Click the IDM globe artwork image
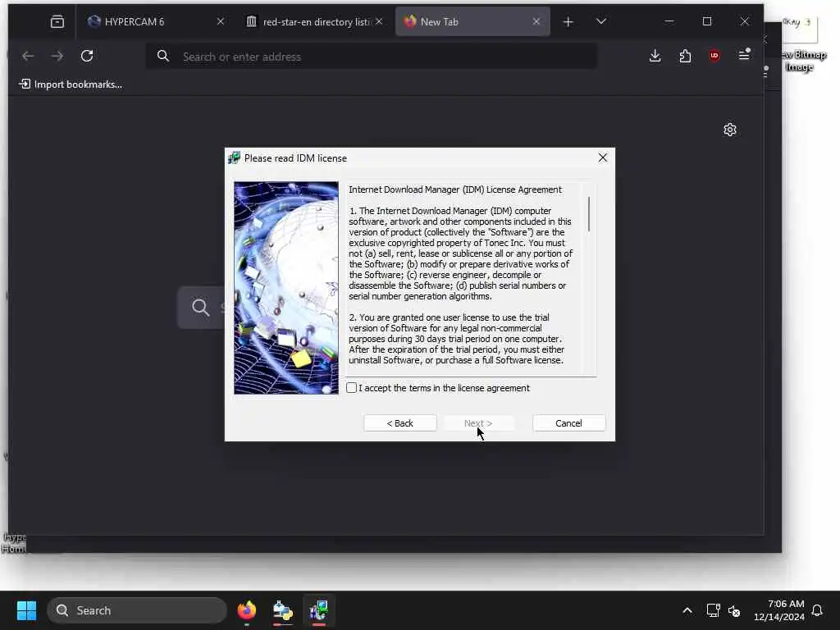Image resolution: width=840 pixels, height=630 pixels. 286,288
